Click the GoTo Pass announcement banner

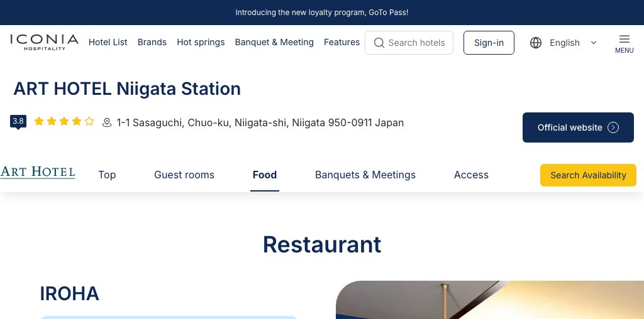(x=322, y=13)
